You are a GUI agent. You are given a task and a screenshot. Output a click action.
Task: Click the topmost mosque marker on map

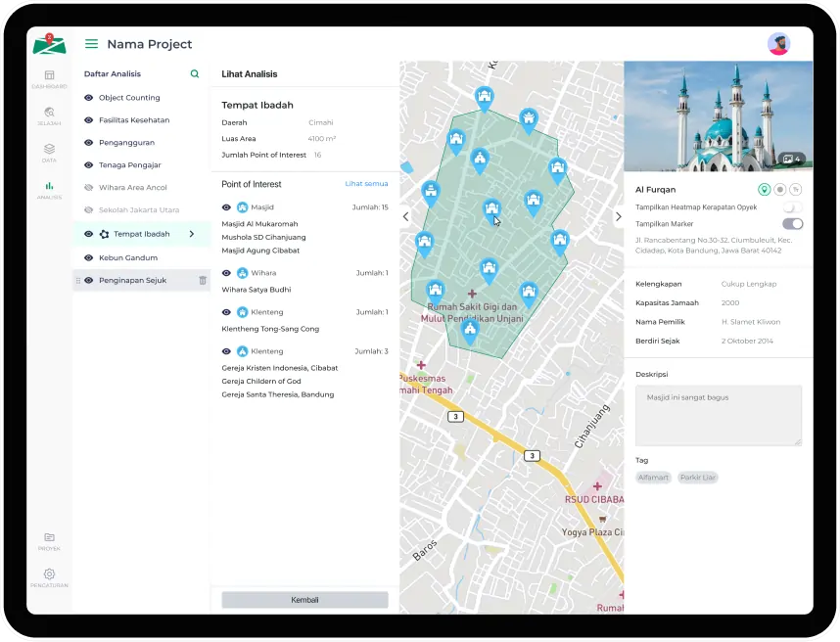pyautogui.click(x=485, y=99)
